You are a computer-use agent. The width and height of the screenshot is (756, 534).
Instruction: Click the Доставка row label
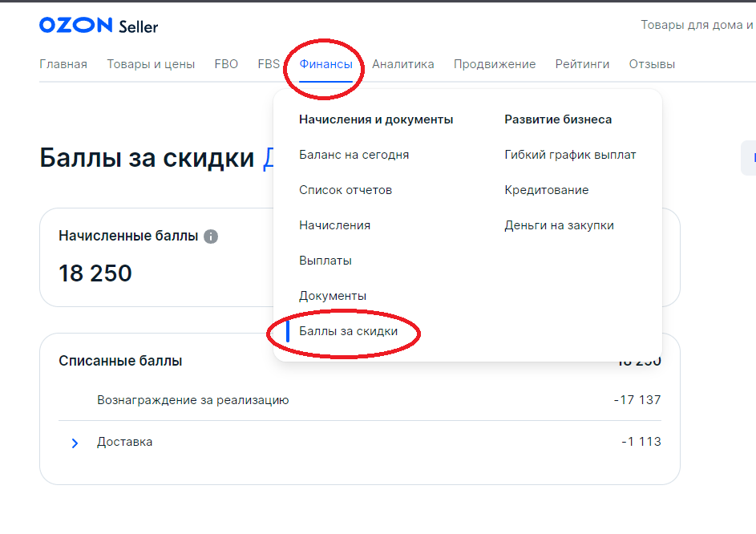tap(125, 442)
